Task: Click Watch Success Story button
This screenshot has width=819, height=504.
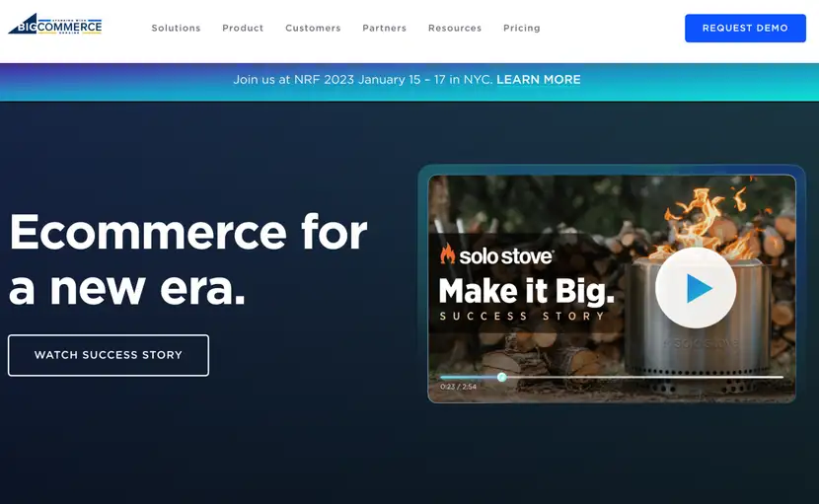Action: coord(109,355)
